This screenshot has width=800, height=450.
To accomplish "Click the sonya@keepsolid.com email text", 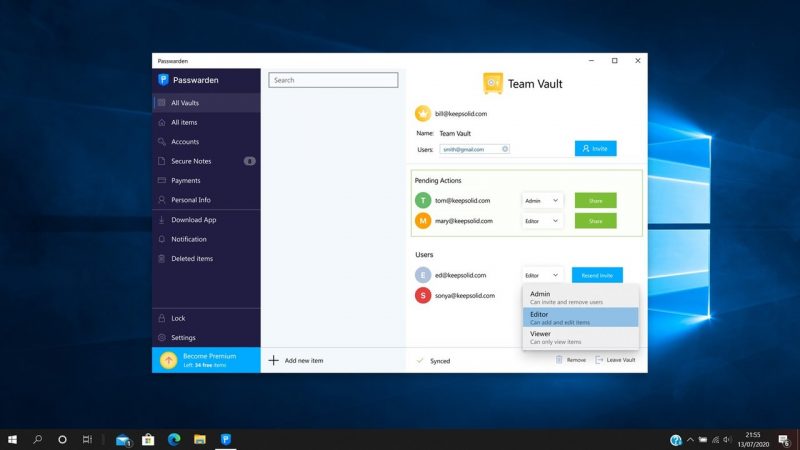I will pos(465,295).
